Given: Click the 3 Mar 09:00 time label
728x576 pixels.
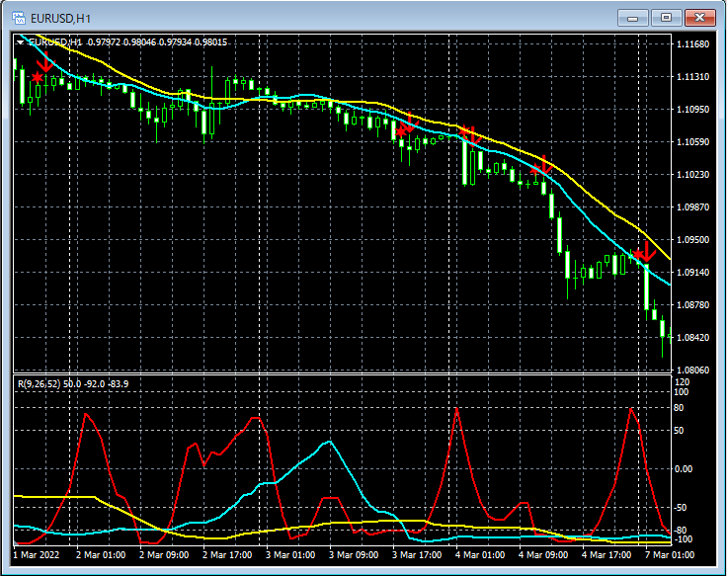Looking at the screenshot, I should pos(354,555).
